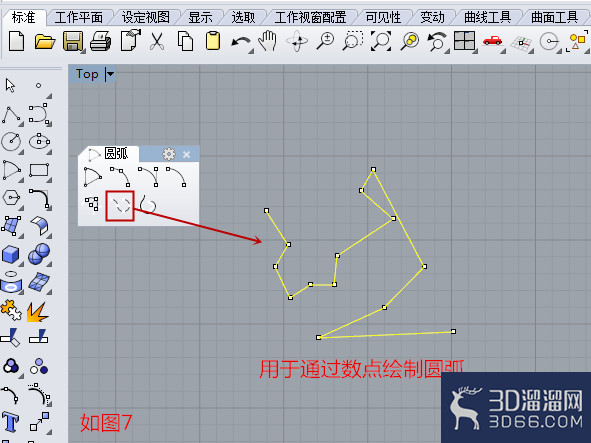Switch to the 标准 tab
The width and height of the screenshot is (591, 443).
click(x=23, y=17)
